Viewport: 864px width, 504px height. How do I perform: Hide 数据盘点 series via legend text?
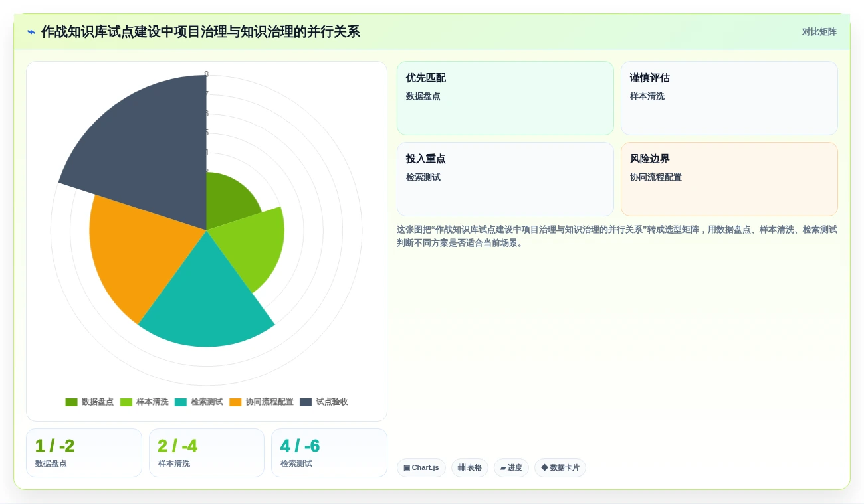pyautogui.click(x=98, y=402)
